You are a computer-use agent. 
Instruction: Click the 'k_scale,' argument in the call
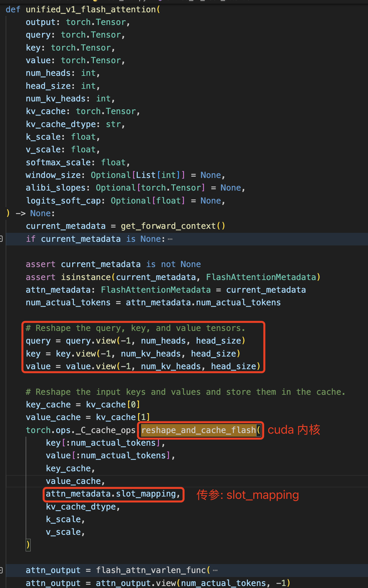66,519
